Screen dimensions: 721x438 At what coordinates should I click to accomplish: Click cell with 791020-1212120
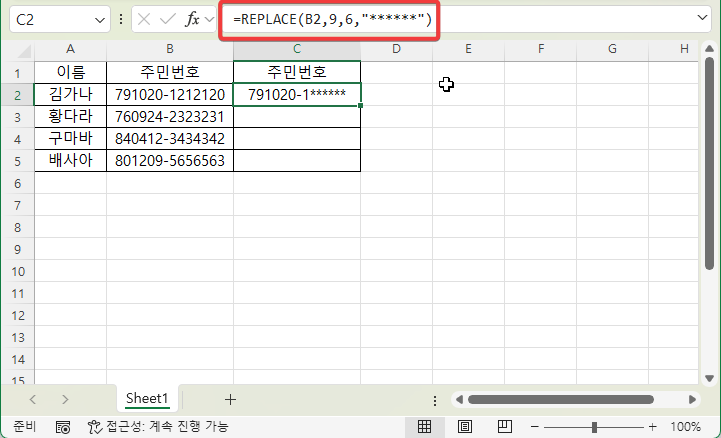tap(170, 95)
